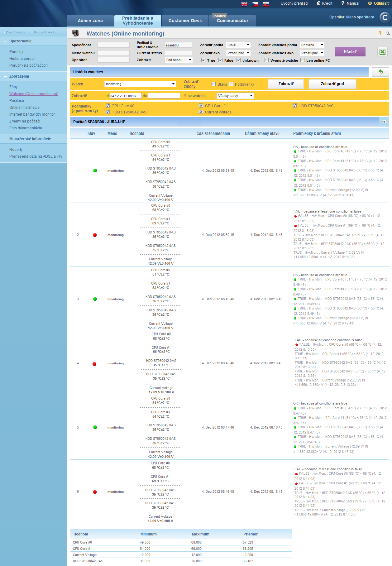Enable the Len online PC checkbox
This screenshot has height=566, width=392.
point(302,60)
